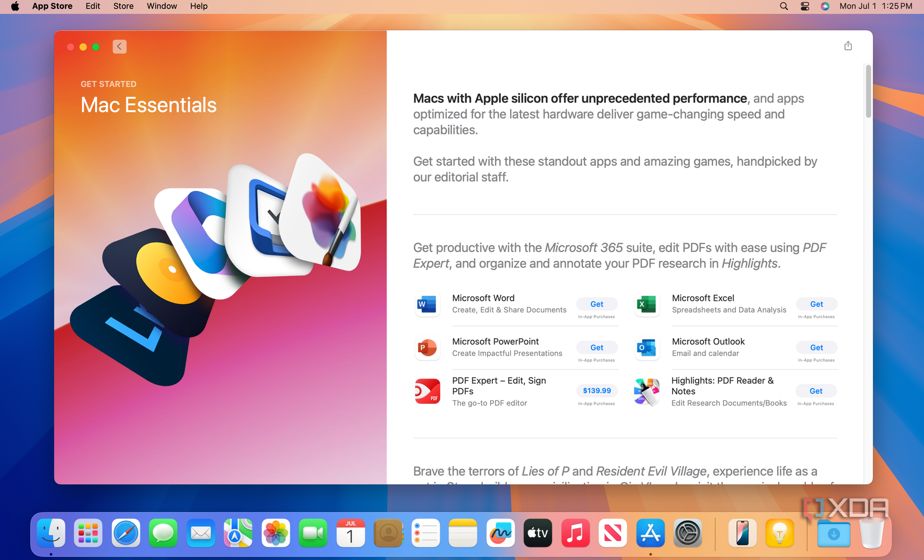Select the Microsoft Outlook app icon
Screen dimensions: 924x560
tap(647, 347)
